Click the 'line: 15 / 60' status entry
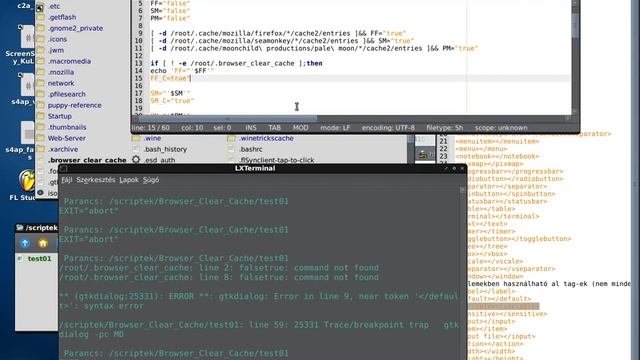Screen dimensions: 640x360 [151, 128]
